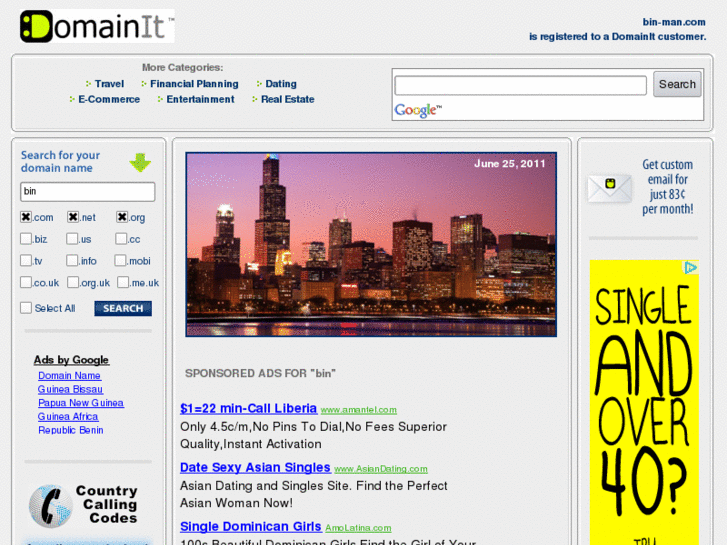Check the .me.uk checkbox
The height and width of the screenshot is (545, 727).
coord(123,282)
